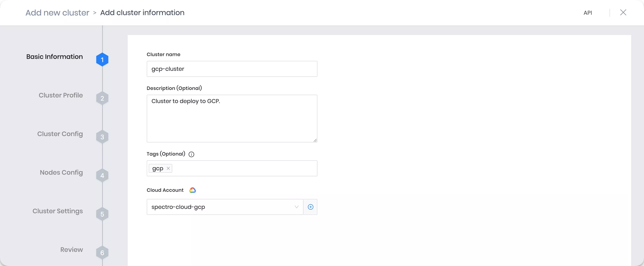Viewport: 644px width, 266px height.
Task: Select the Review step 6 icon
Action: [102, 253]
